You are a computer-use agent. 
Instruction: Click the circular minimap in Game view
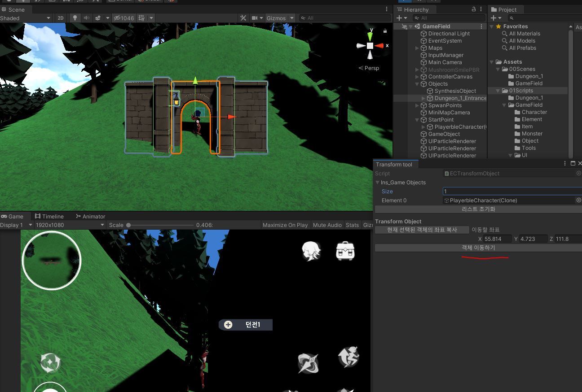pyautogui.click(x=51, y=261)
